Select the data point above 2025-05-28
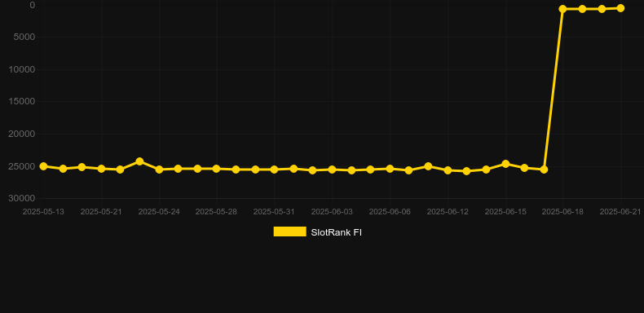 [x=217, y=169]
